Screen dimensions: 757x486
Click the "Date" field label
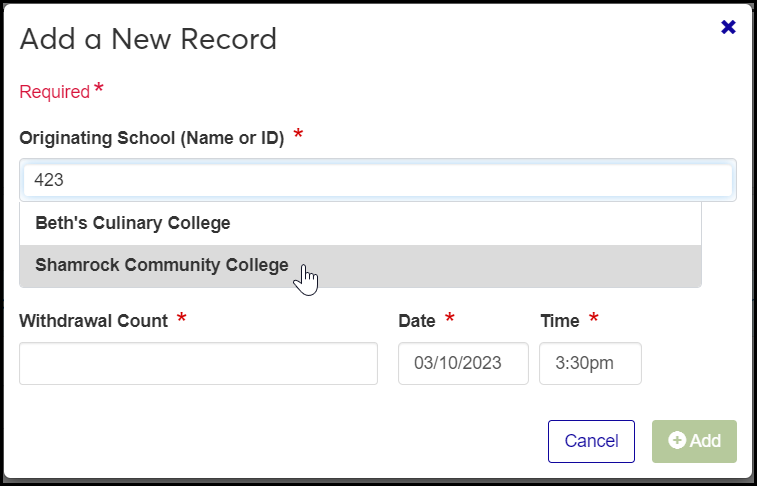pyautogui.click(x=417, y=321)
